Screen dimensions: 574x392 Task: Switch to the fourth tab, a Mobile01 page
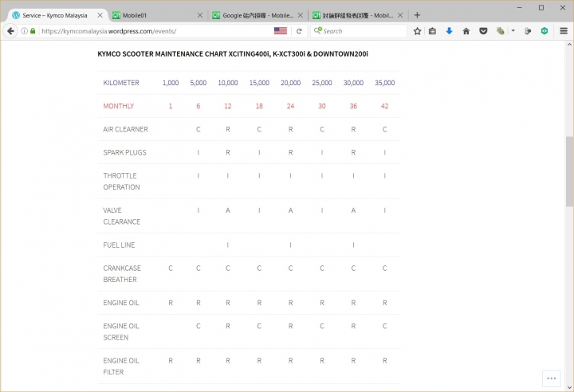[358, 15]
